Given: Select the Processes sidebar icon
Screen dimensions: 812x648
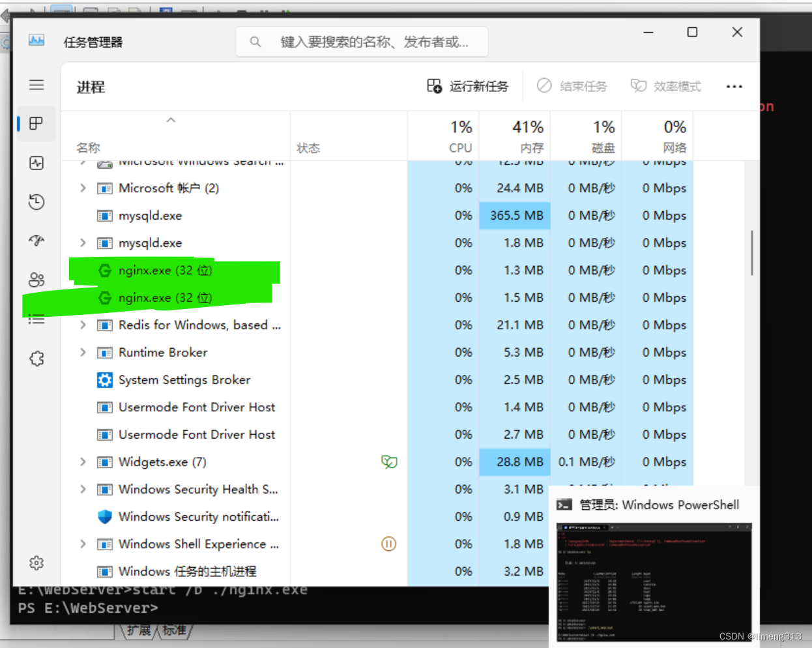Looking at the screenshot, I should (36, 124).
